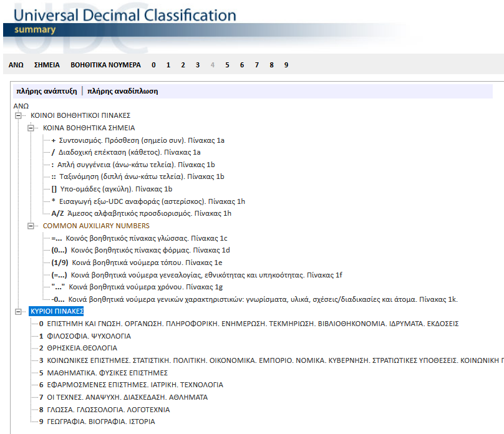Open the ΑΝΩ navigation item
The width and height of the screenshot is (504, 434).
16,65
